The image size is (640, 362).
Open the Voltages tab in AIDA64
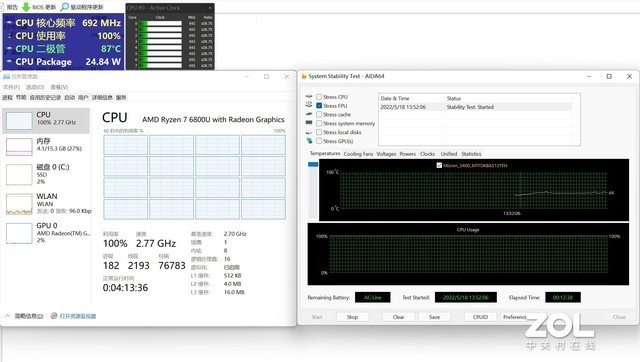pos(386,154)
